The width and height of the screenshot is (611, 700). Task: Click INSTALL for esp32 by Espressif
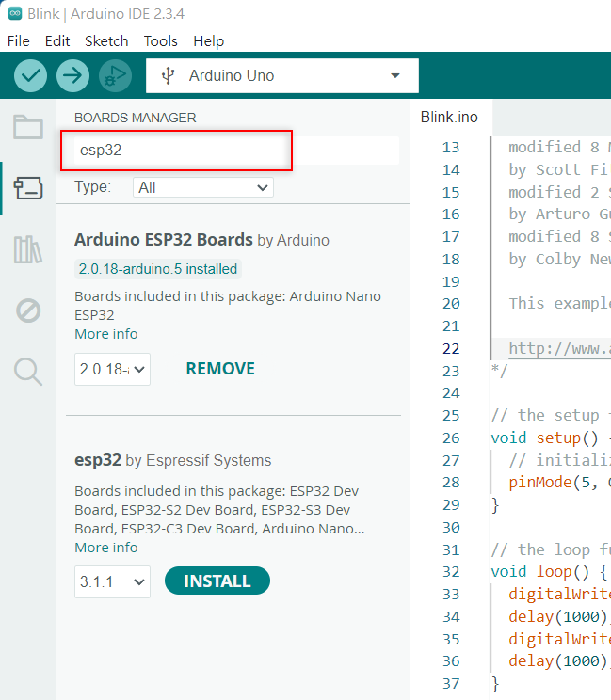pyautogui.click(x=217, y=581)
